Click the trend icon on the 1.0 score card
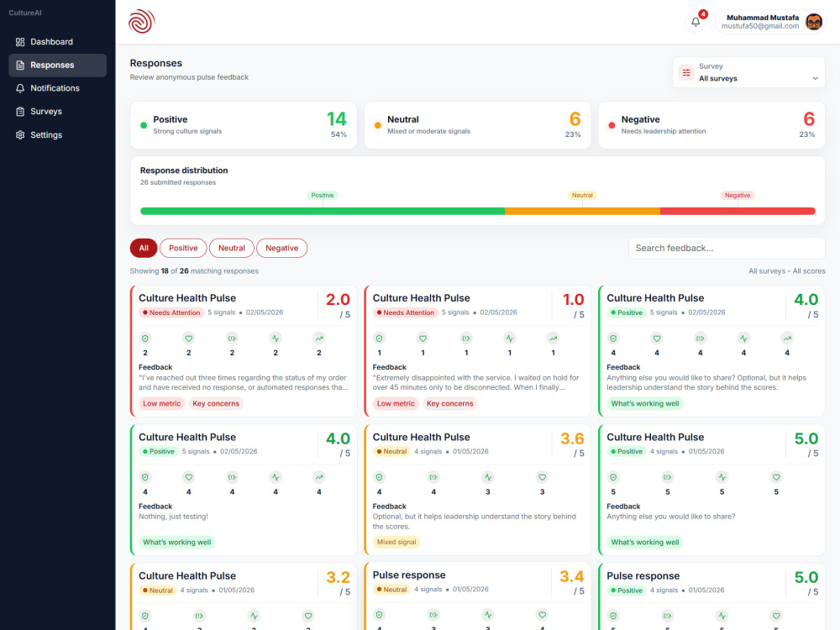 (x=553, y=338)
